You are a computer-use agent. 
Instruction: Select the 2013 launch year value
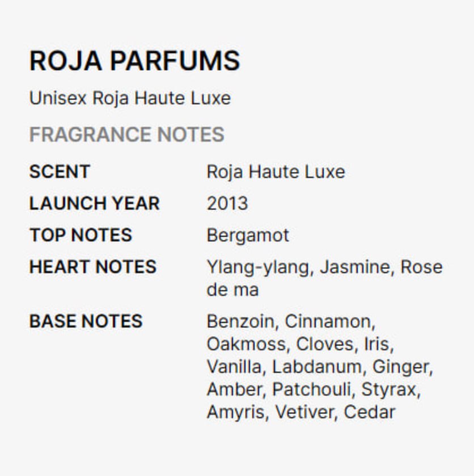[x=227, y=203]
